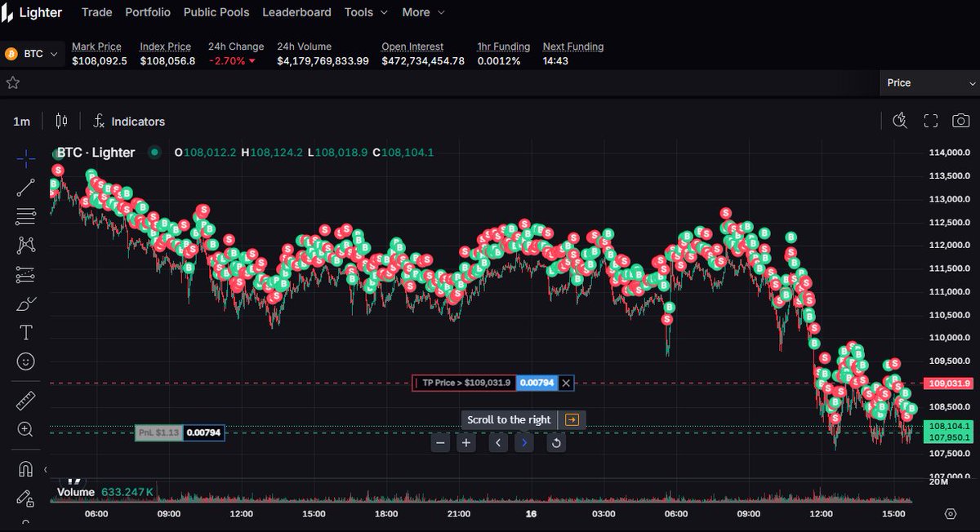Click the BTC · Lighter chart title
Image resolution: width=980 pixels, height=532 pixels.
[96, 153]
